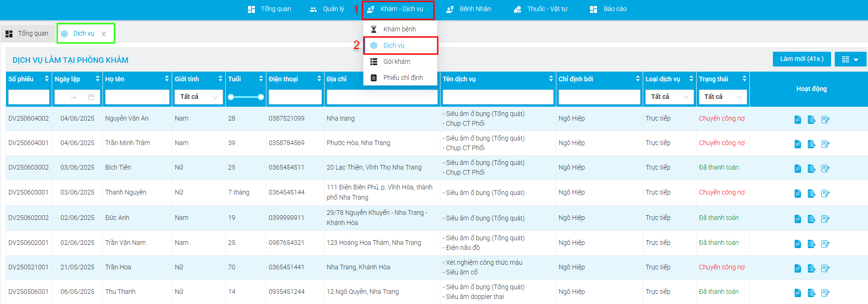Select Dịch vụ from dropdown menu

(400, 45)
